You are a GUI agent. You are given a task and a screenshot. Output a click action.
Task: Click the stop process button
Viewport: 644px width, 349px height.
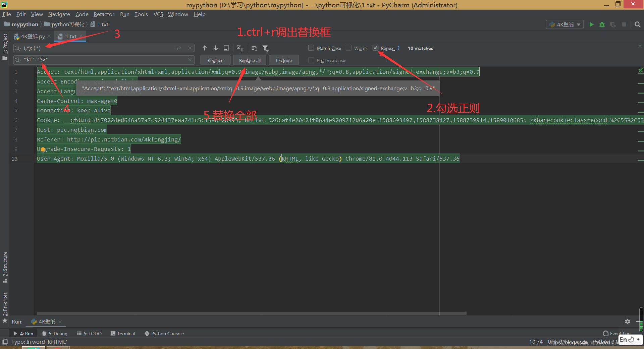pyautogui.click(x=624, y=24)
